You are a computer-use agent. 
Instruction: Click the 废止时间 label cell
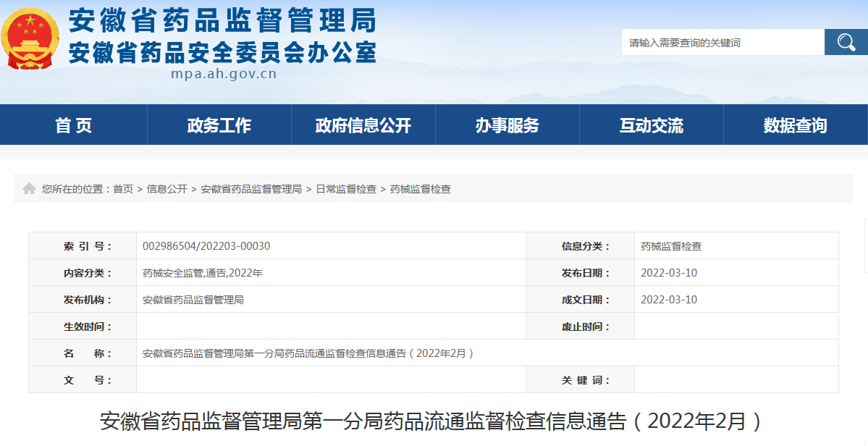click(581, 327)
